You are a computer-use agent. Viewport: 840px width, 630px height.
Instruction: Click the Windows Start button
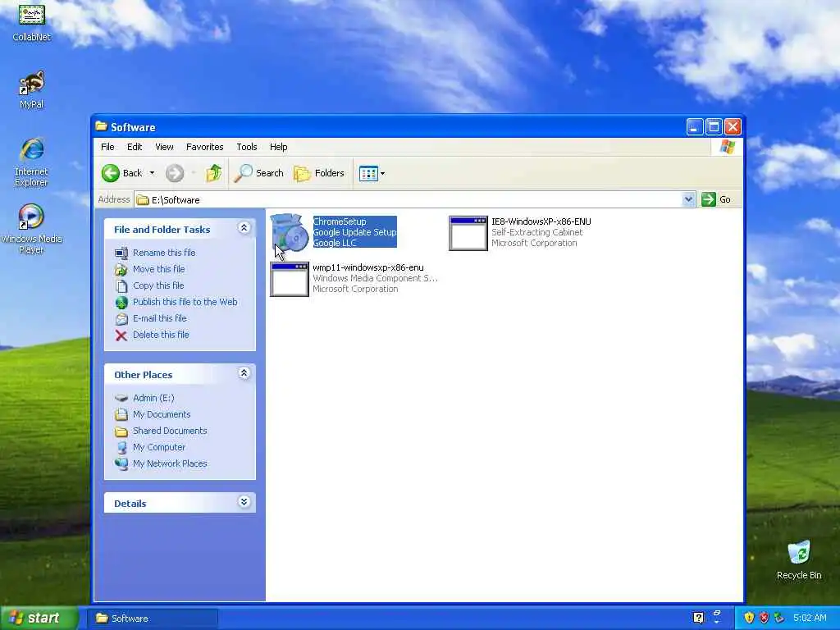point(39,619)
